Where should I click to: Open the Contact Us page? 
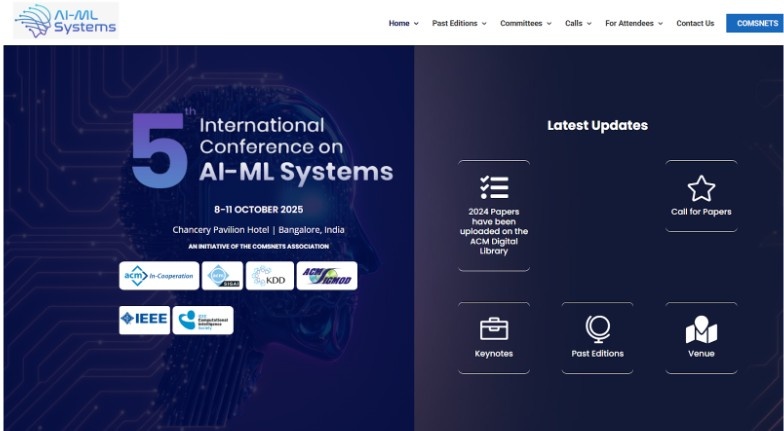[x=695, y=23]
